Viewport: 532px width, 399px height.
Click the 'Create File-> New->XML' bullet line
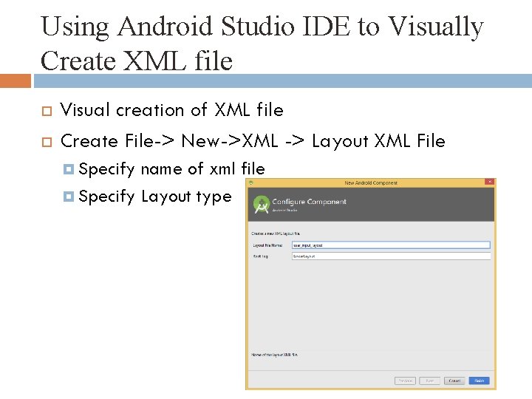[x=253, y=140]
